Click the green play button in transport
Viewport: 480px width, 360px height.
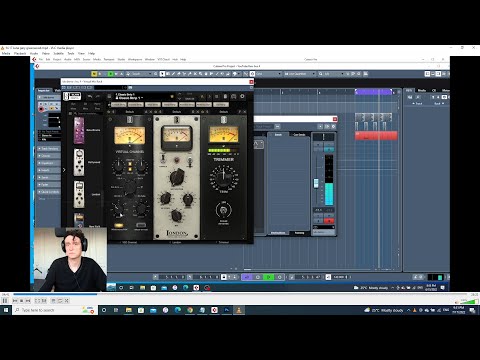(x=269, y=277)
